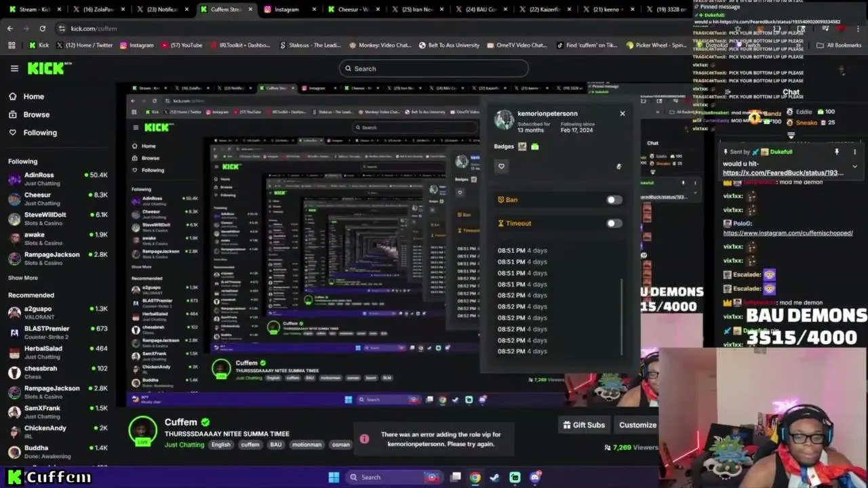The height and width of the screenshot is (488, 868).
Task: Click the heart icon in user card
Action: (x=501, y=166)
